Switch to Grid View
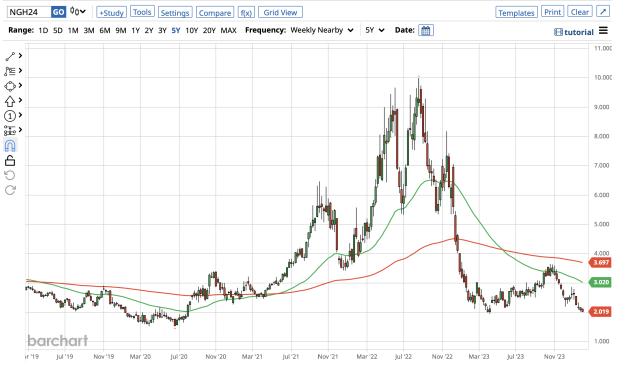Viewport: 625px width, 374px height. coord(280,12)
